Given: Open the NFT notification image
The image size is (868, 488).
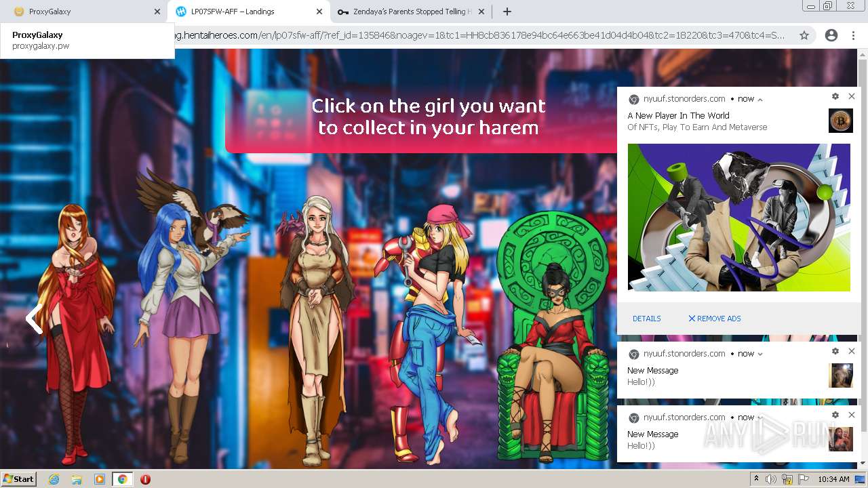Looking at the screenshot, I should (x=738, y=218).
